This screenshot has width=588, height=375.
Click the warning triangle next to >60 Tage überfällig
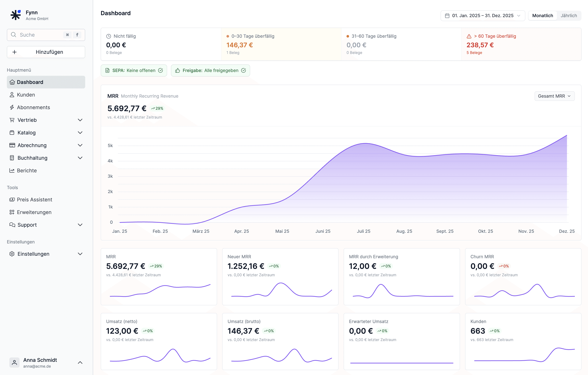(x=469, y=36)
